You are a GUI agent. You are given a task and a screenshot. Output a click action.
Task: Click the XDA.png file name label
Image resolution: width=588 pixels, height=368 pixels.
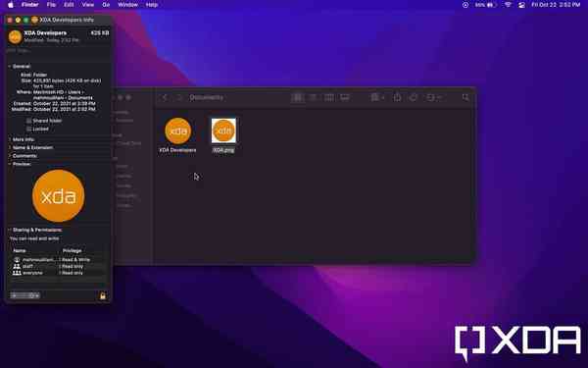pyautogui.click(x=223, y=150)
